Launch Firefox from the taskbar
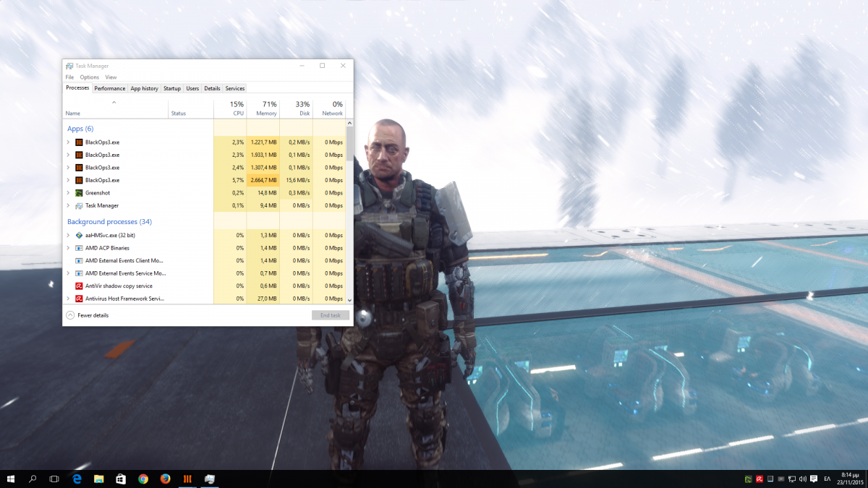This screenshot has height=488, width=868. coord(165,479)
